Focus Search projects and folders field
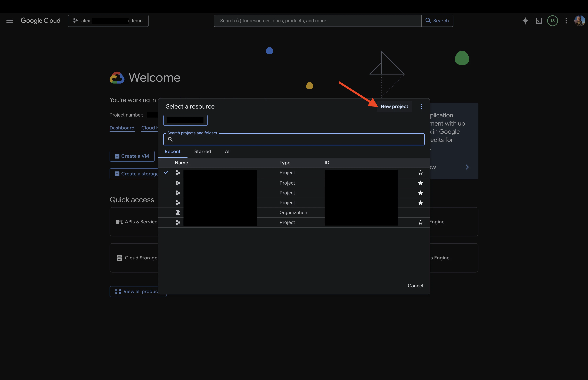 294,139
